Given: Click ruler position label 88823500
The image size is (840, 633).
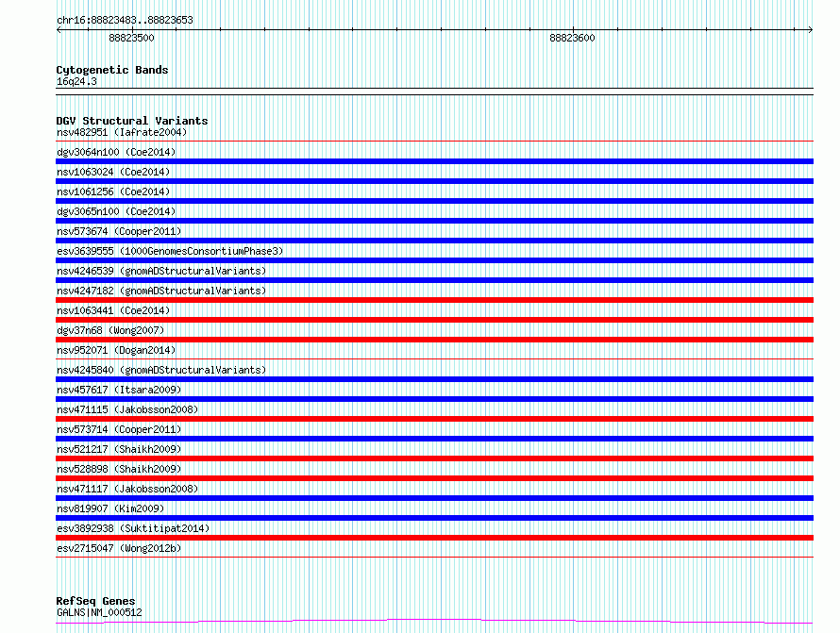Looking at the screenshot, I should [x=131, y=38].
